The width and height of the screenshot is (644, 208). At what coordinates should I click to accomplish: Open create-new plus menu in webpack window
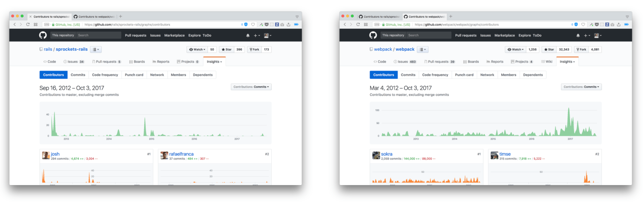587,35
